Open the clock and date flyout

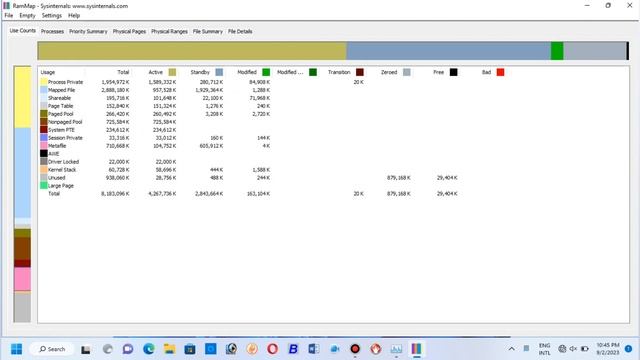tap(608, 349)
